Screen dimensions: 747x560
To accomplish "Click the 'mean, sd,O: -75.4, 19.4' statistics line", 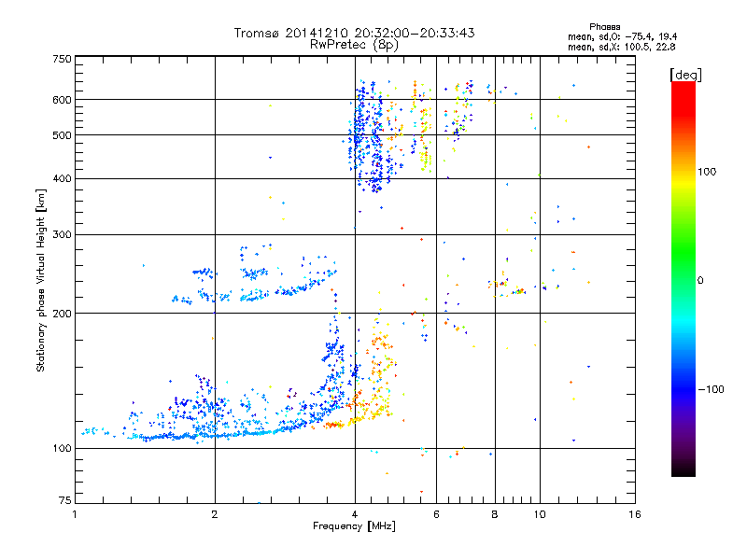I will click(622, 37).
